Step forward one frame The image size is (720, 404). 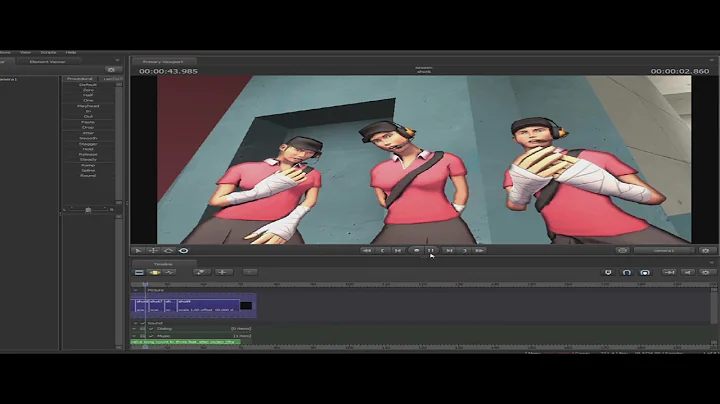pyautogui.click(x=450, y=251)
